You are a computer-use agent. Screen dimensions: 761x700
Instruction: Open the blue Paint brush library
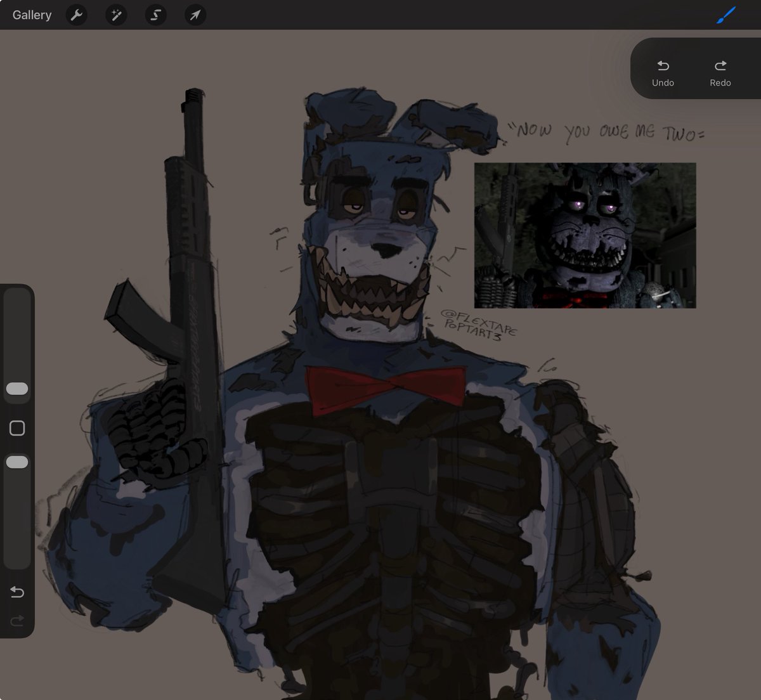(725, 15)
